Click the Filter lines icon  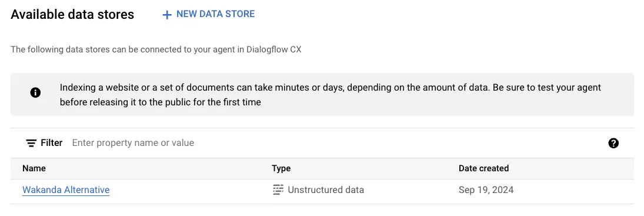[x=31, y=143]
